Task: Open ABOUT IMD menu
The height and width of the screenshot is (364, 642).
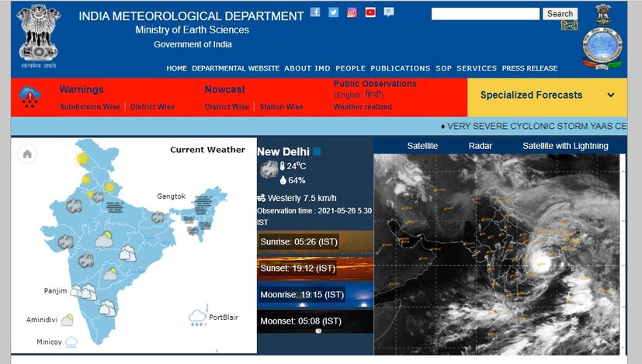Action: pyautogui.click(x=307, y=68)
